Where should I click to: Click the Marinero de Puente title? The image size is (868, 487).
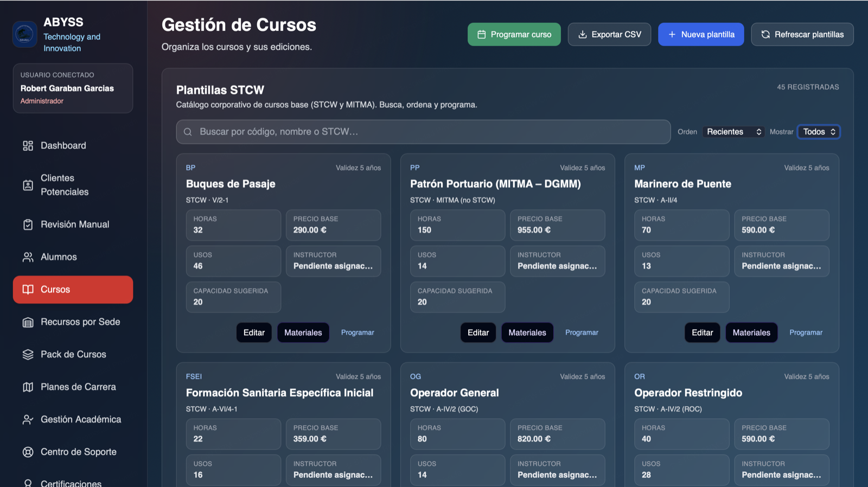click(682, 184)
